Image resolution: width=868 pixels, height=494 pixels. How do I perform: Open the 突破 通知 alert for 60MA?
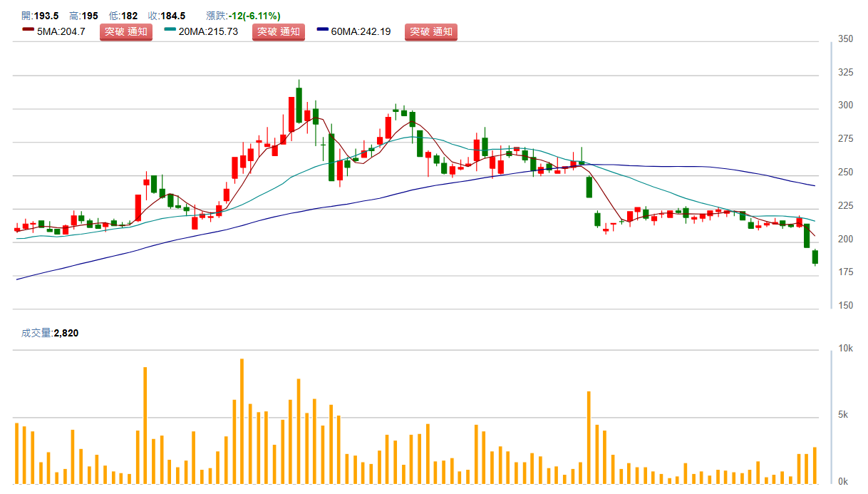pyautogui.click(x=430, y=32)
